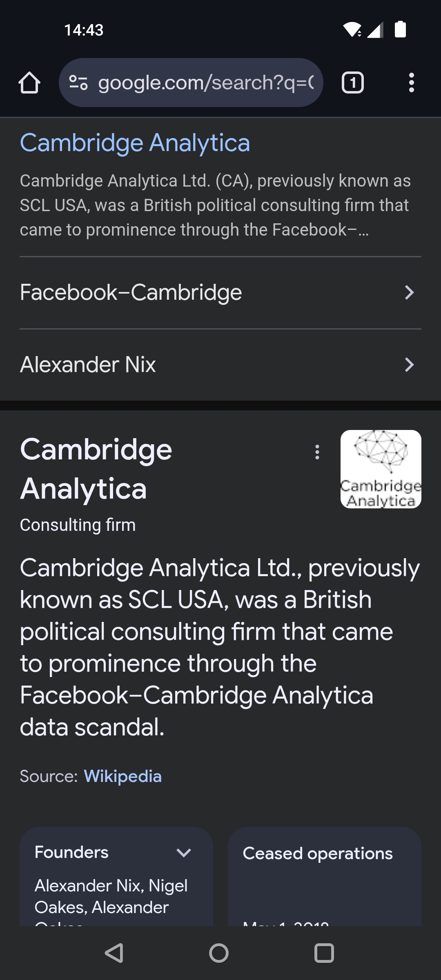The width and height of the screenshot is (441, 980).
Task: Tap the Founders names Alexander Nix, Nigel Oakes
Action: click(x=111, y=896)
